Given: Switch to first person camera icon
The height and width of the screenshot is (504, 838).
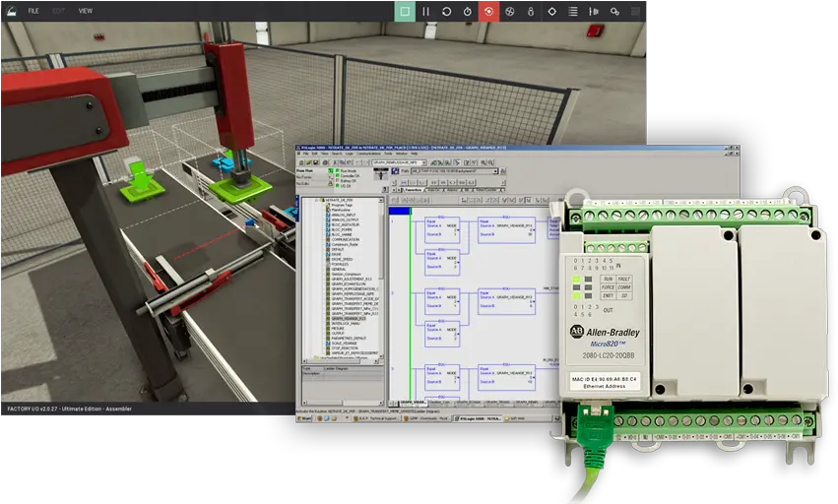Looking at the screenshot, I should [x=530, y=11].
